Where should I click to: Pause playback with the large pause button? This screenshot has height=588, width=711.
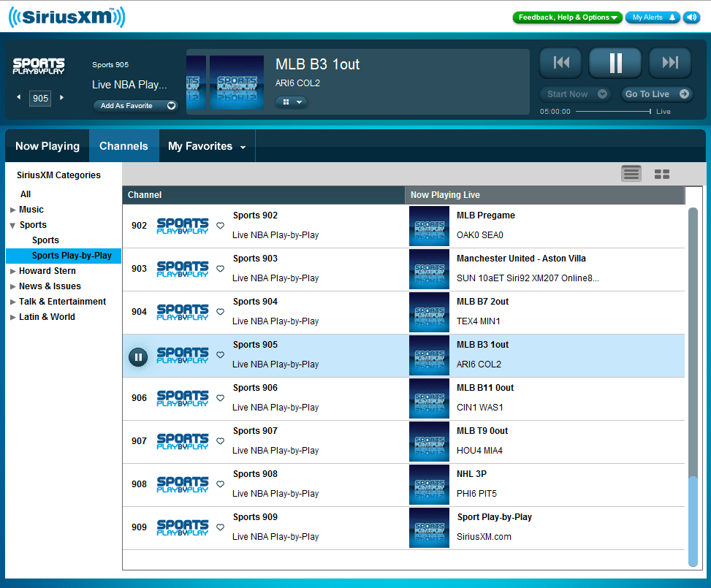click(615, 63)
